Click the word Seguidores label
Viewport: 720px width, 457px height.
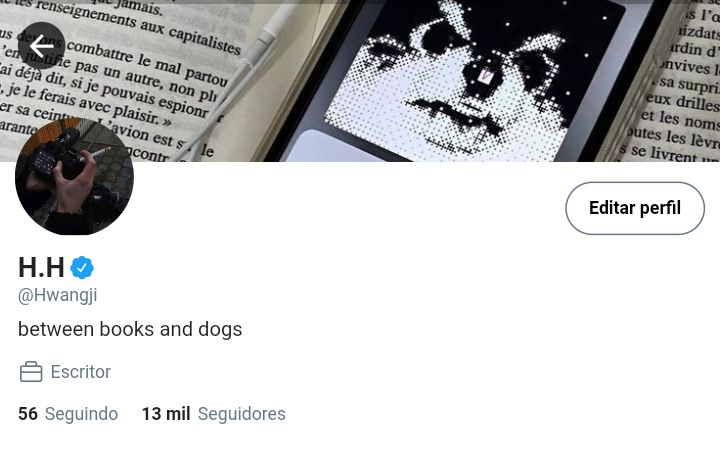coord(242,414)
